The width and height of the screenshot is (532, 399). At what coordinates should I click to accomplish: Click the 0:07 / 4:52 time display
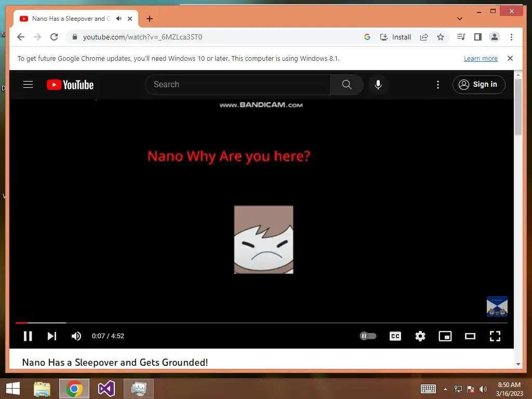pyautogui.click(x=108, y=336)
